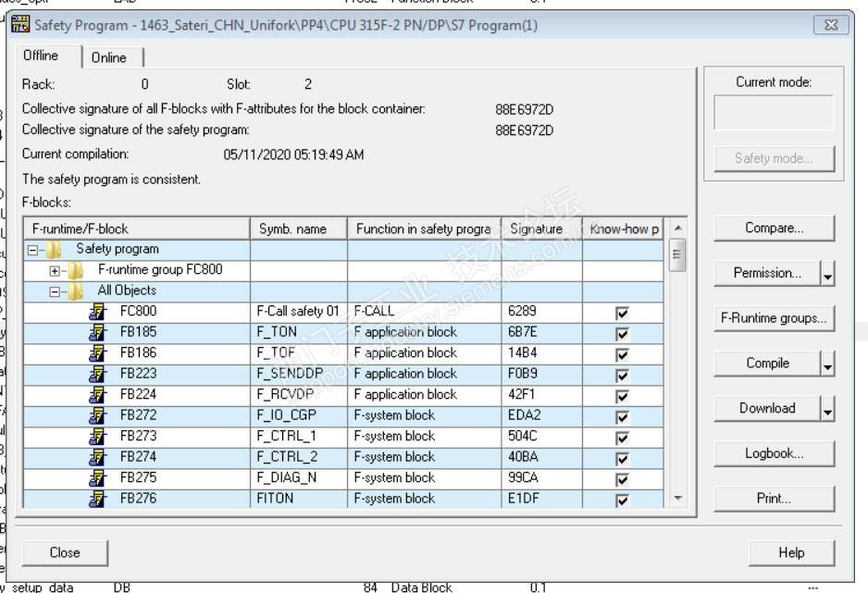Click the Current mode display field
This screenshot has width=868, height=593.
(x=774, y=112)
